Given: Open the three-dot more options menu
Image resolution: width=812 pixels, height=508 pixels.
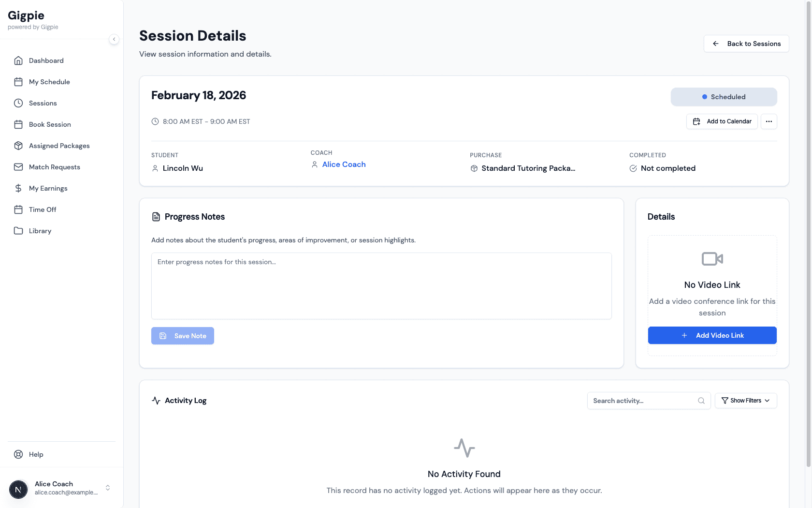Looking at the screenshot, I should pos(768,121).
